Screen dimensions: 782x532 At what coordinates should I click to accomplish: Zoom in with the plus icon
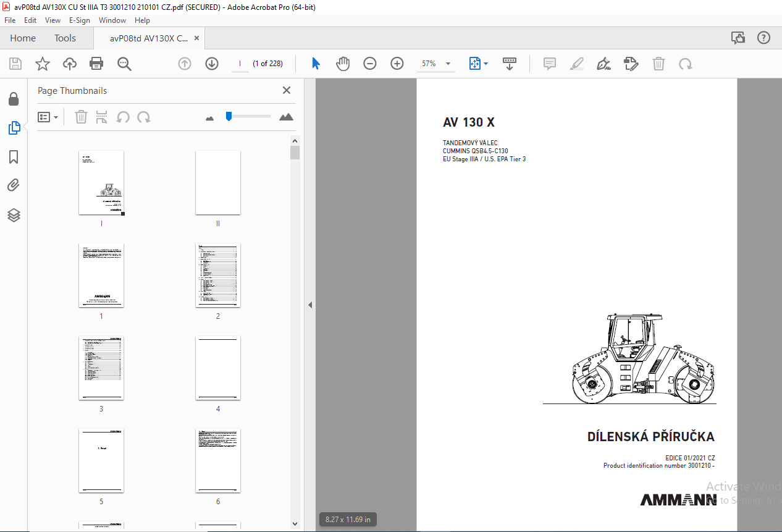tap(397, 64)
